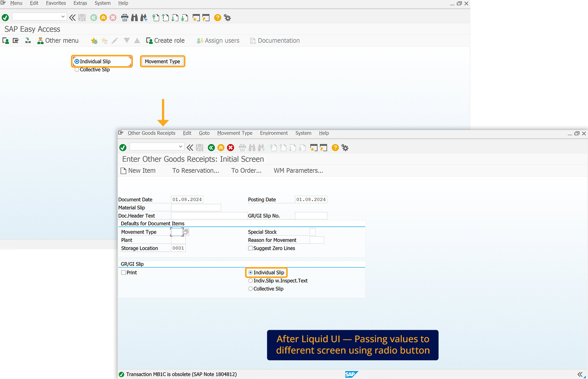This screenshot has height=379, width=588.
Task: Click the Movement Type input field
Action: pyautogui.click(x=177, y=232)
